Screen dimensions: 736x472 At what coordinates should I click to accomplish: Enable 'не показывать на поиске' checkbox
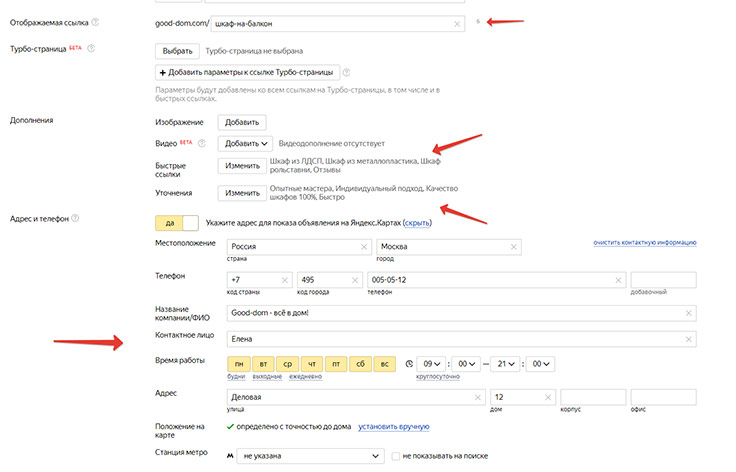[396, 456]
